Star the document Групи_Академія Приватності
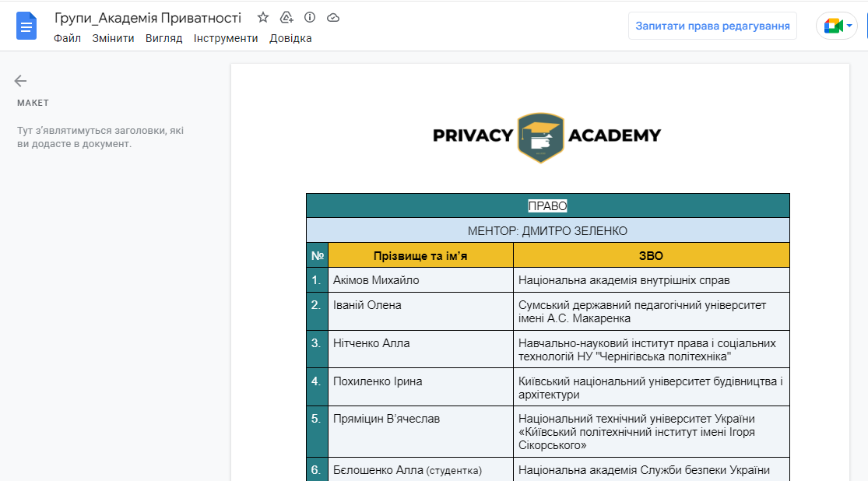 click(263, 17)
